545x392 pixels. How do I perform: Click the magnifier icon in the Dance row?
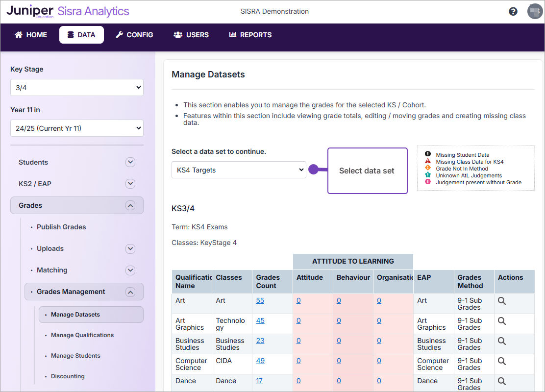[501, 381]
